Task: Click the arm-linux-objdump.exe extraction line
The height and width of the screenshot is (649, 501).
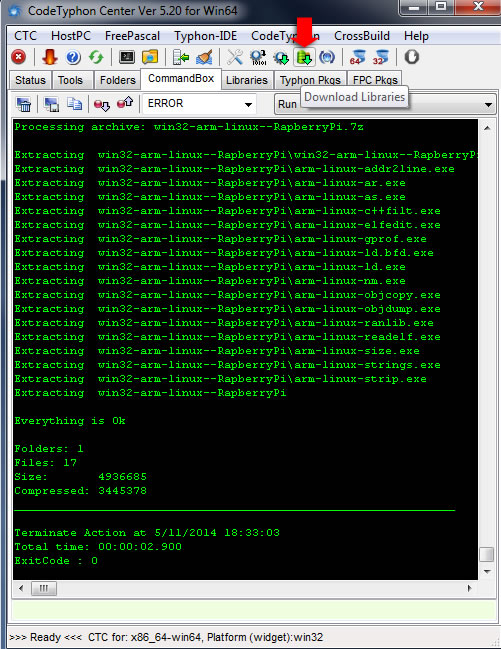Action: click(228, 309)
